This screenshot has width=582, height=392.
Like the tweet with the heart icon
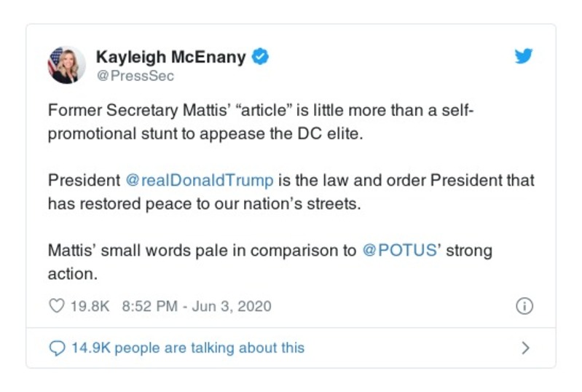tap(56, 306)
